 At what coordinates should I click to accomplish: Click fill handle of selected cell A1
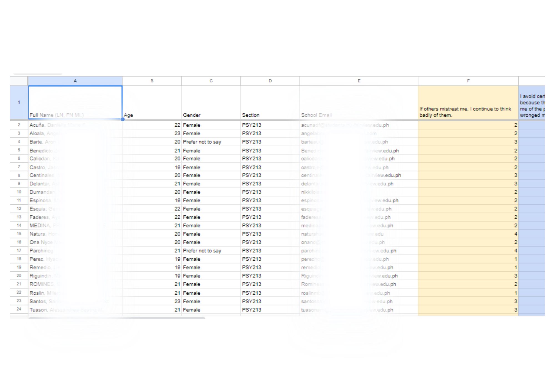click(122, 119)
